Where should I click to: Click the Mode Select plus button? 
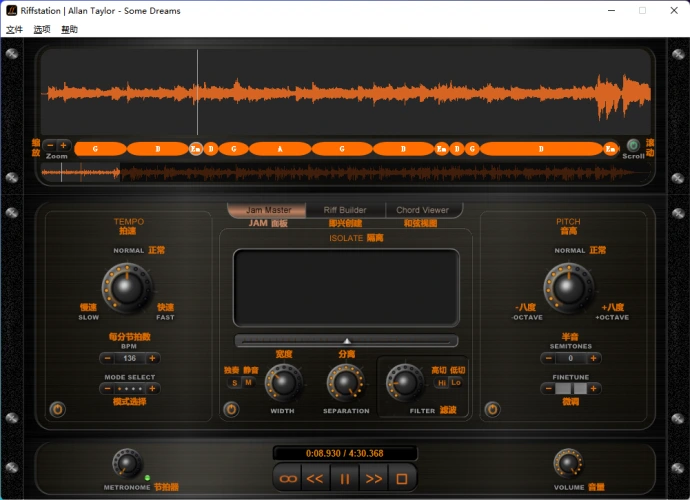[x=153, y=388]
